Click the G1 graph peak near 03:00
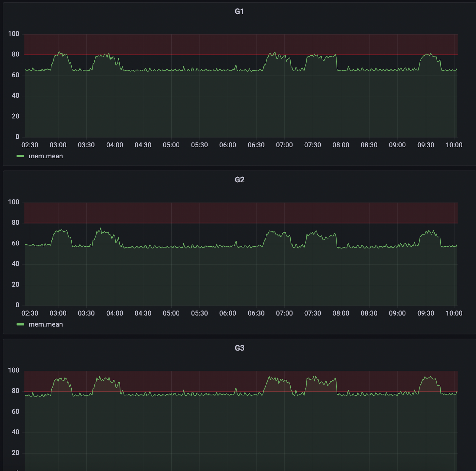This screenshot has height=471, width=476. [59, 52]
